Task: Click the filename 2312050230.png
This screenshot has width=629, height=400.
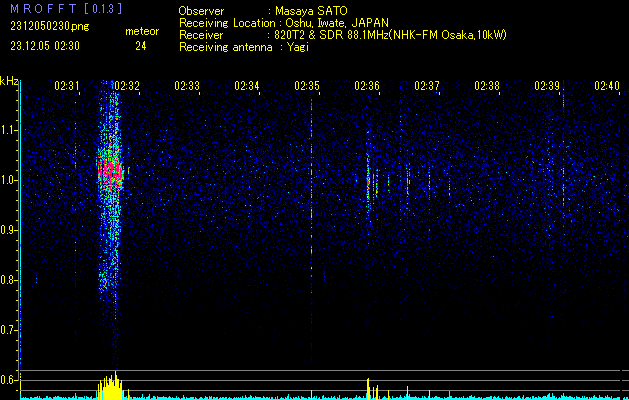Action: click(x=50, y=27)
